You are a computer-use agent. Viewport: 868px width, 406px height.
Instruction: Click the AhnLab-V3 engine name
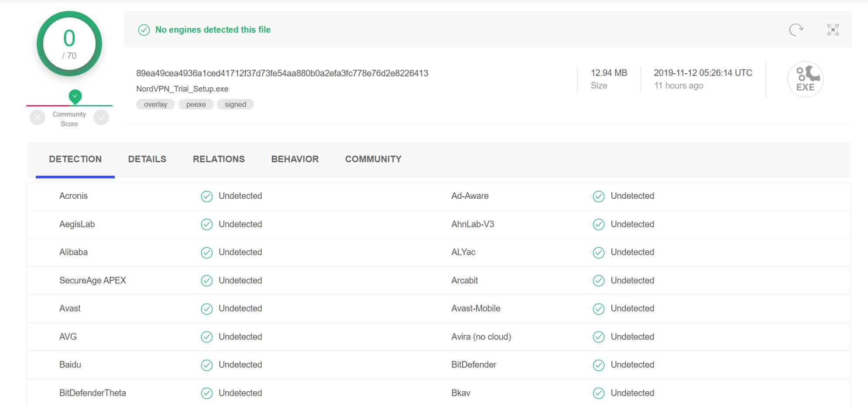tap(473, 224)
